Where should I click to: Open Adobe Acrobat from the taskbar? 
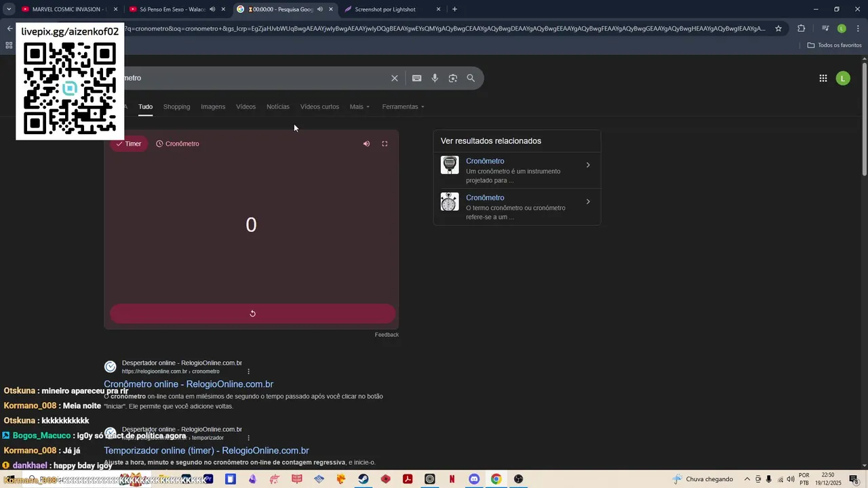click(408, 479)
